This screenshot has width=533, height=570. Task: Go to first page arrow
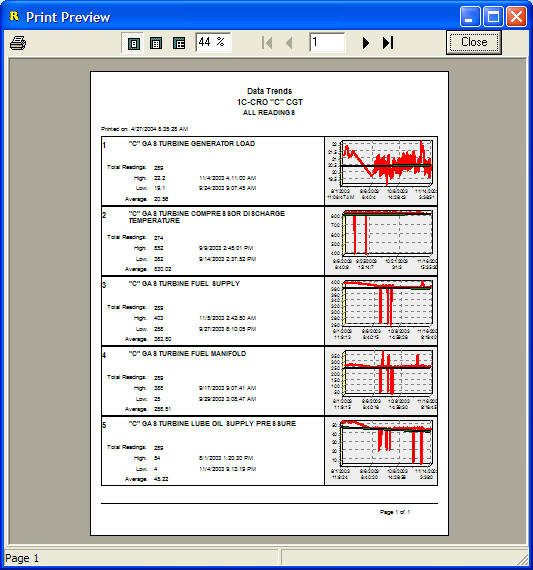coord(266,43)
